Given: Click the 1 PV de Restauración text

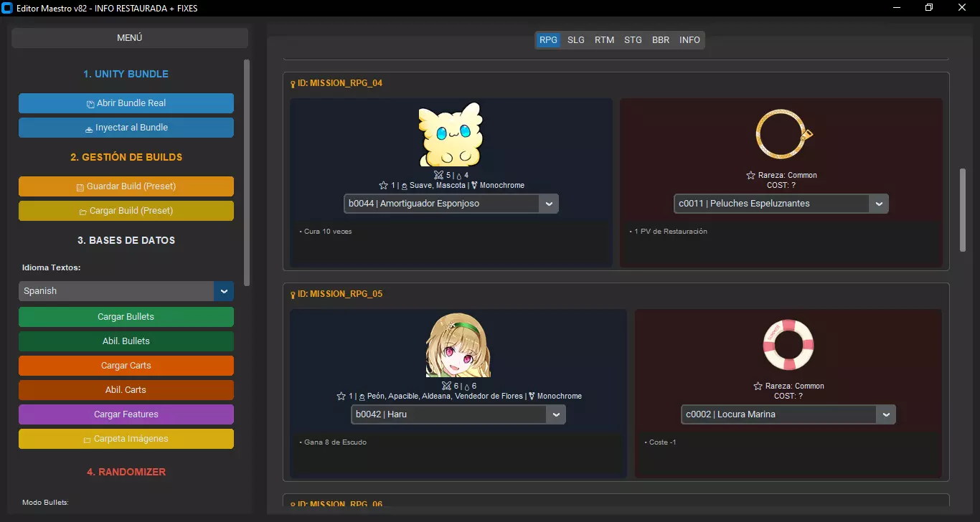Looking at the screenshot, I should click(668, 232).
